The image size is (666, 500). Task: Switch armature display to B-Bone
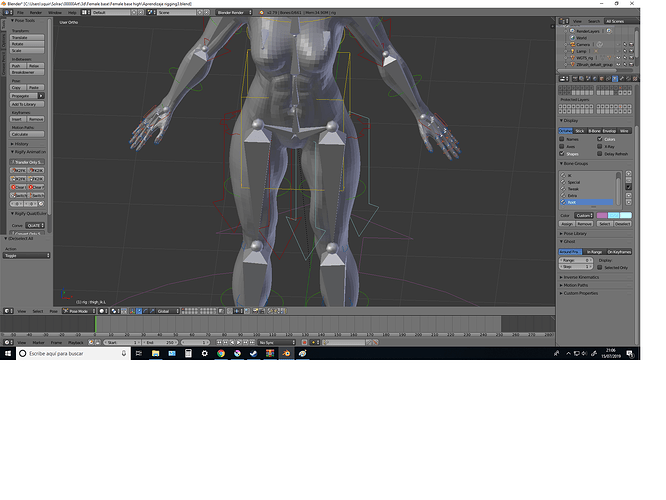coord(594,131)
